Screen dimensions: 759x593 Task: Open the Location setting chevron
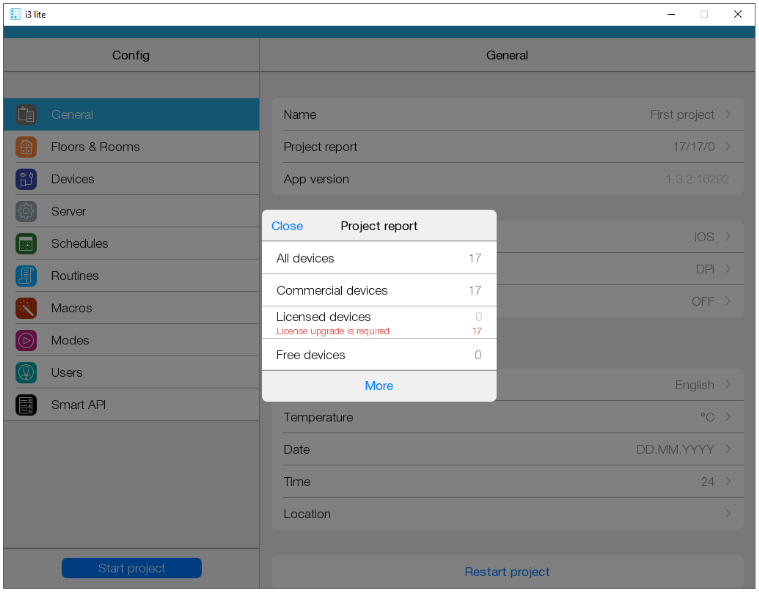[728, 514]
